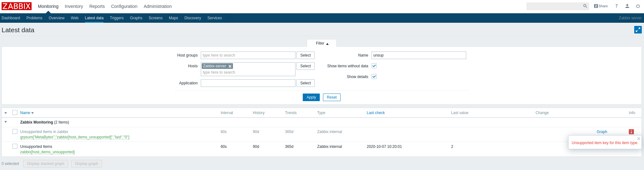The height and width of the screenshot is (170, 644).
Task: Click the disabled Display graph button
Action: [x=86, y=164]
